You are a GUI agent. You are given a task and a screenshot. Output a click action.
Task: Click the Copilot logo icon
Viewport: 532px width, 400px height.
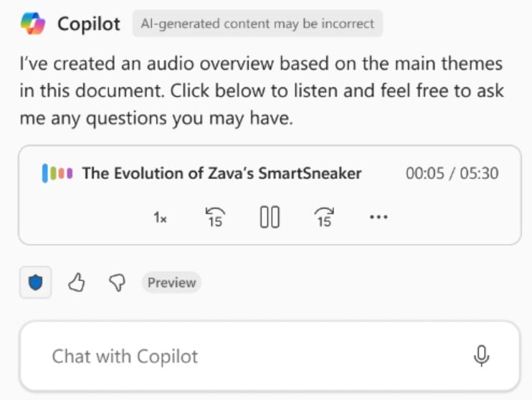(33, 23)
